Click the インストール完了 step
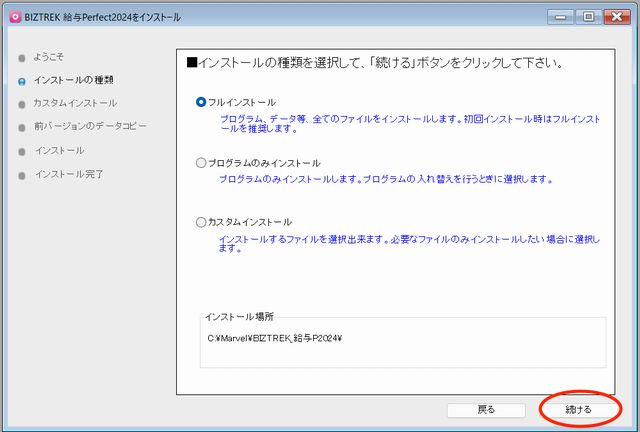Screen dimensions: 640x432 (x=69, y=174)
